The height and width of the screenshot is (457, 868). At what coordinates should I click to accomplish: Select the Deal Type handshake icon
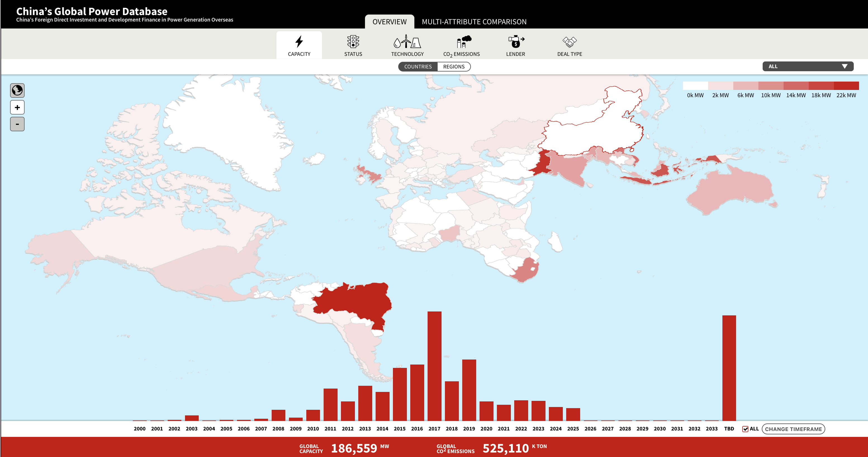click(x=570, y=42)
